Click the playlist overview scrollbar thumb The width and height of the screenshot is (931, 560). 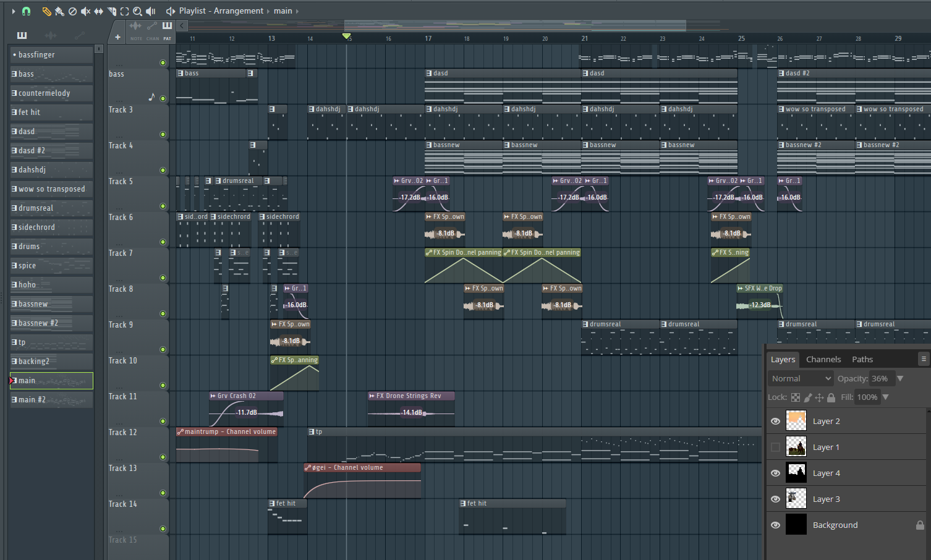(x=515, y=25)
